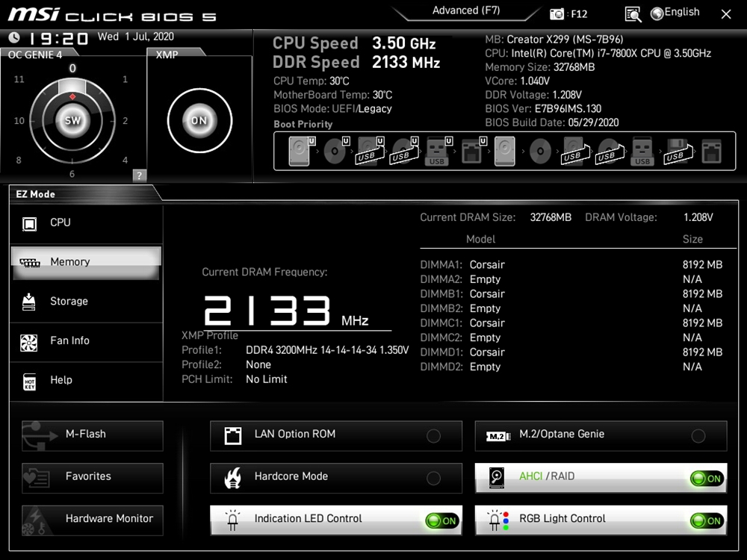Click the Model column header
The width and height of the screenshot is (747, 560).
tap(480, 240)
